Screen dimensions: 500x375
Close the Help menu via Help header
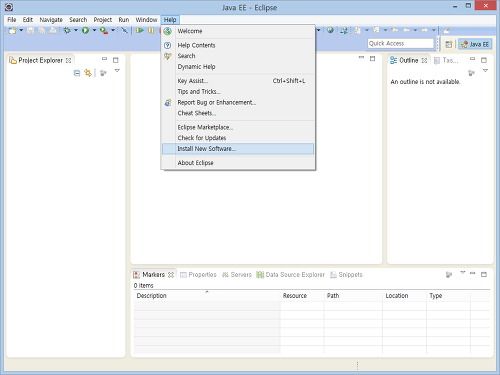(170, 20)
